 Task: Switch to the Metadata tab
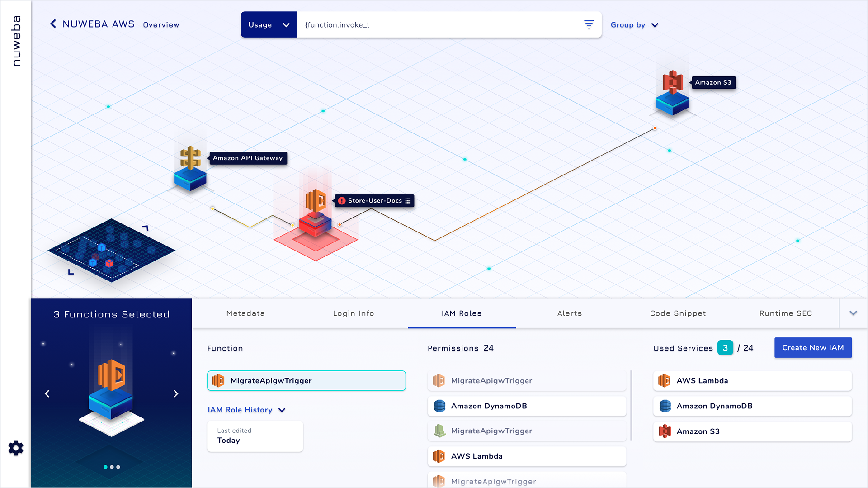coord(245,313)
